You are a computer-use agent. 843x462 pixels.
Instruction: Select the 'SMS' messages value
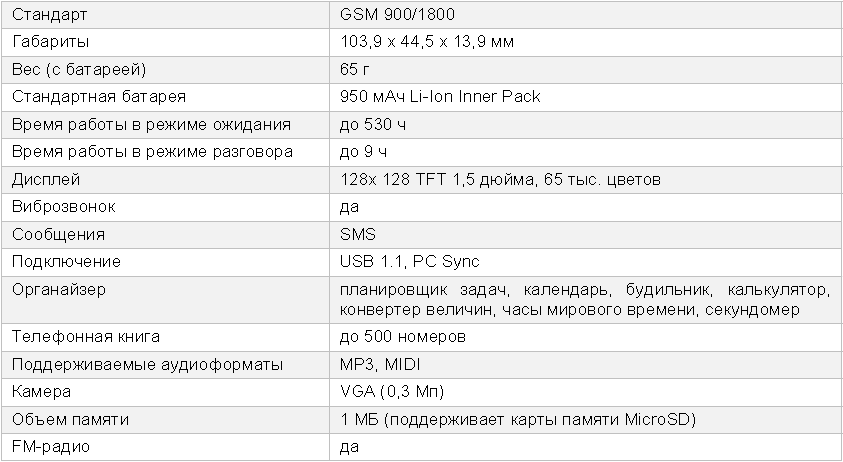358,234
